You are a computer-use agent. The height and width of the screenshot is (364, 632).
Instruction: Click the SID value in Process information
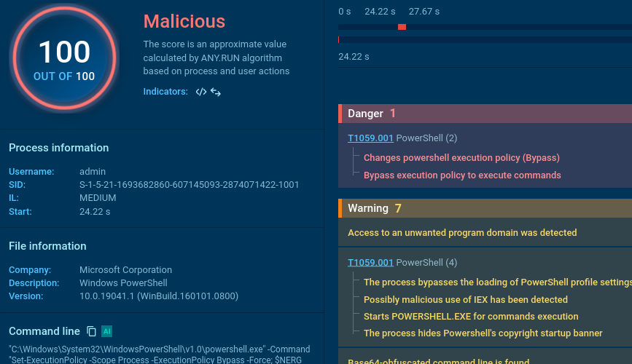coord(189,185)
